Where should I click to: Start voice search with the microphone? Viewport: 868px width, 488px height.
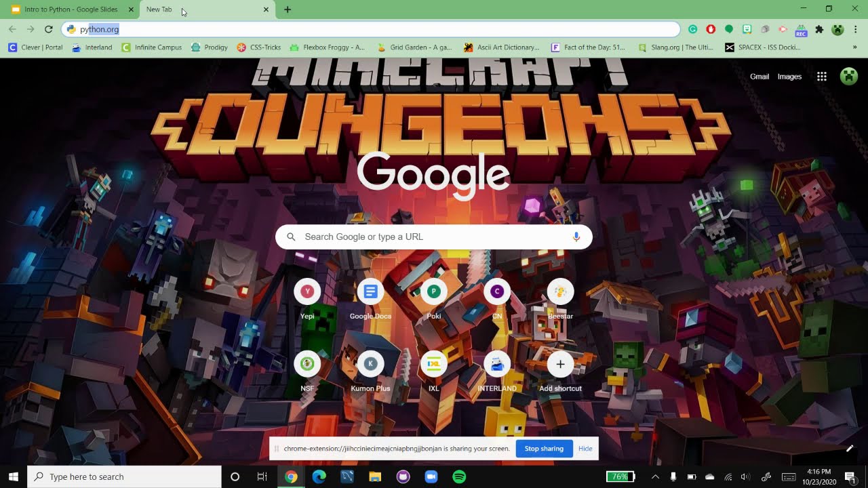[576, 237]
